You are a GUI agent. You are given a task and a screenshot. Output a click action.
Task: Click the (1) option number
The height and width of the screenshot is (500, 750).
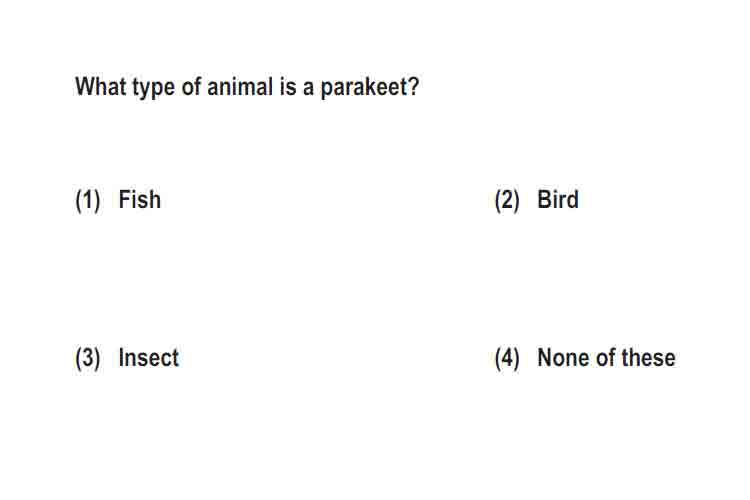[88, 200]
